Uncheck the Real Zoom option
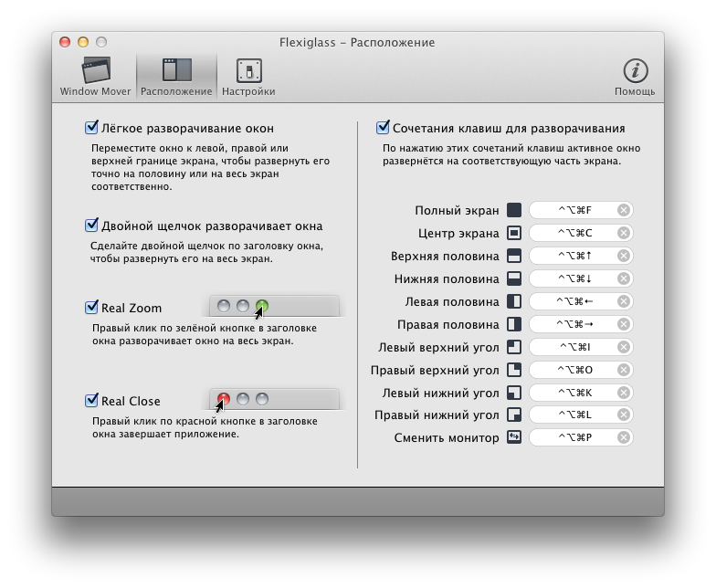This screenshot has height=588, width=716. 91,308
